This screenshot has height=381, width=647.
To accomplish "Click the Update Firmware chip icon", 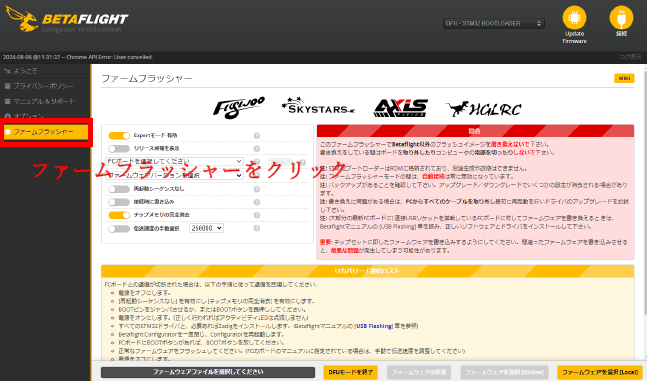I will pos(574,17).
